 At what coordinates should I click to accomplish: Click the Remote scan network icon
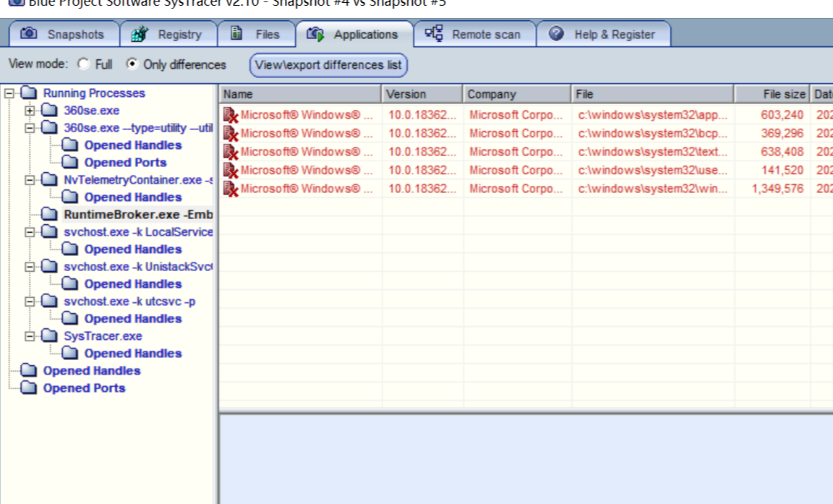434,33
